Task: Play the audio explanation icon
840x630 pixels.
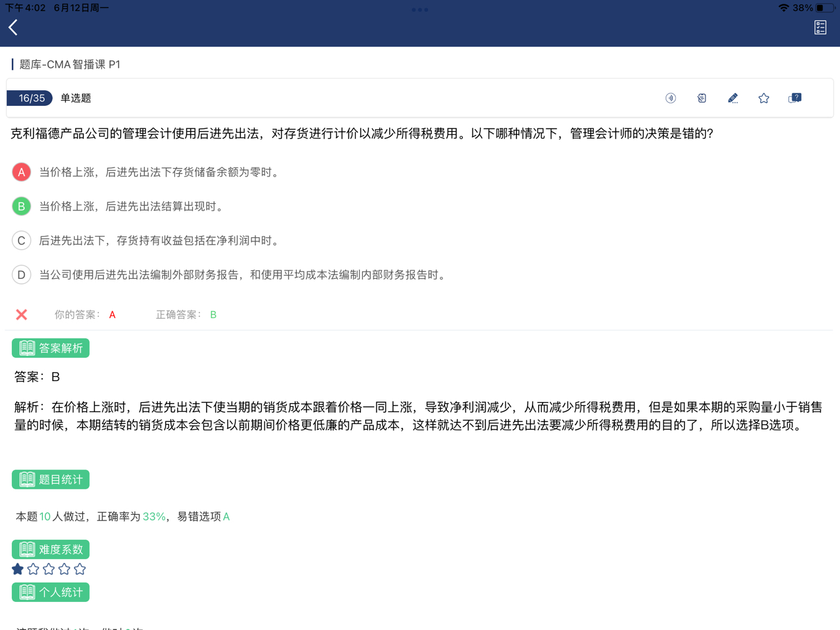Action: pos(670,98)
